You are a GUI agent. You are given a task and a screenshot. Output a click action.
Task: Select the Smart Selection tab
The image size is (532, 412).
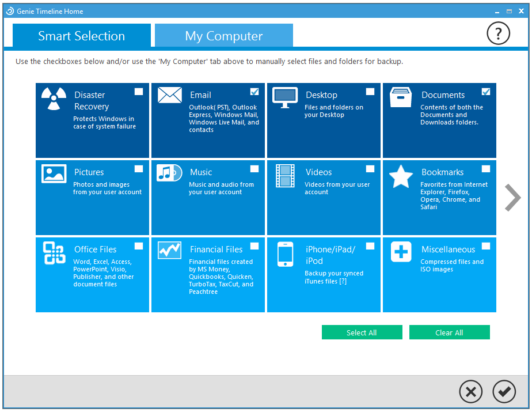click(x=81, y=36)
